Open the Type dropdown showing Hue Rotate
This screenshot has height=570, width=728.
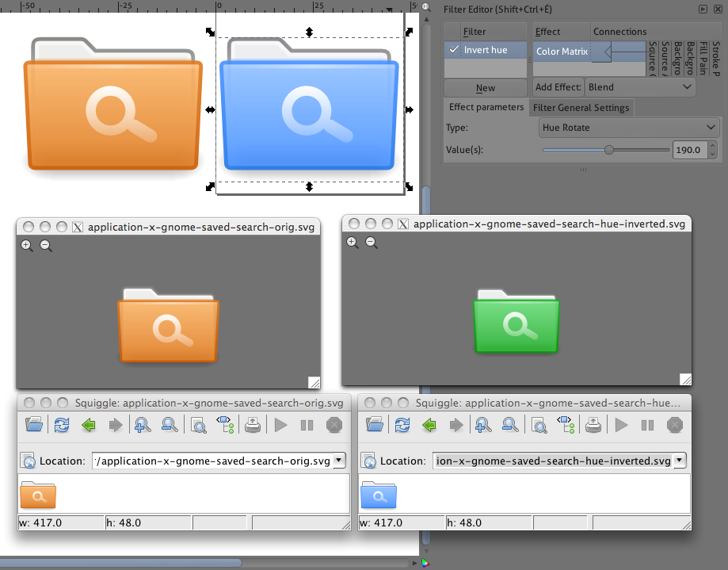click(x=628, y=127)
